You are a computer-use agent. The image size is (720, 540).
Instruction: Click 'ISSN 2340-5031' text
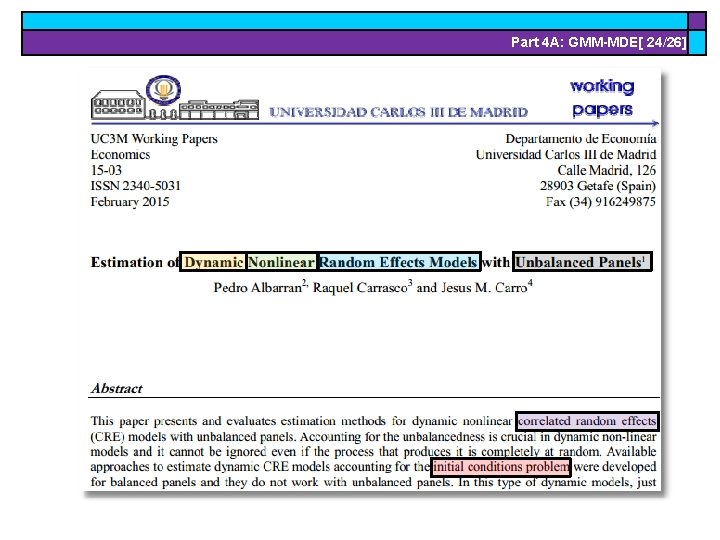pyautogui.click(x=135, y=186)
